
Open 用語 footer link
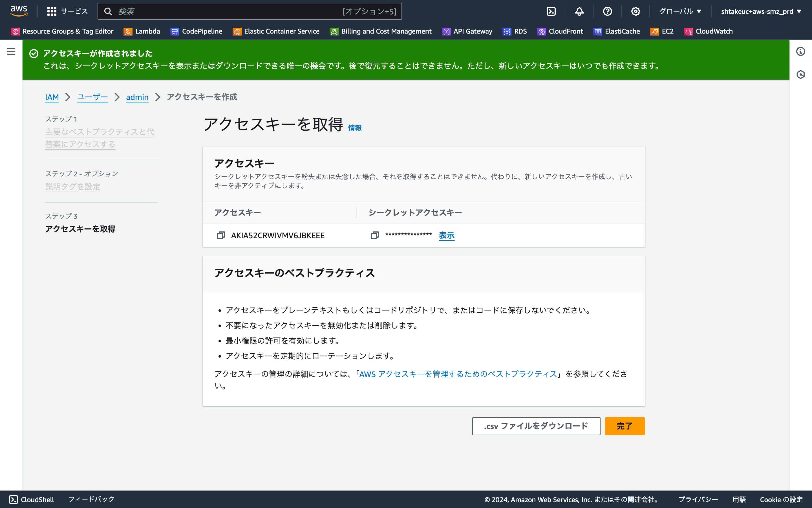739,499
